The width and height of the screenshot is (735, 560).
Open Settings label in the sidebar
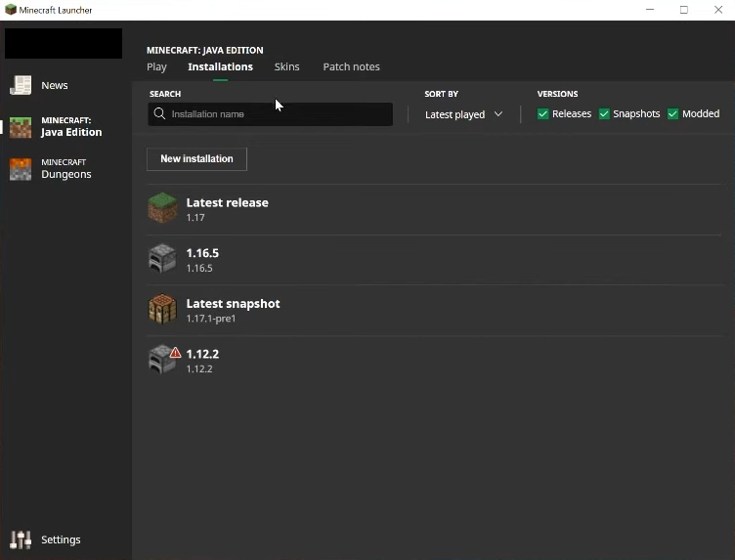(61, 539)
